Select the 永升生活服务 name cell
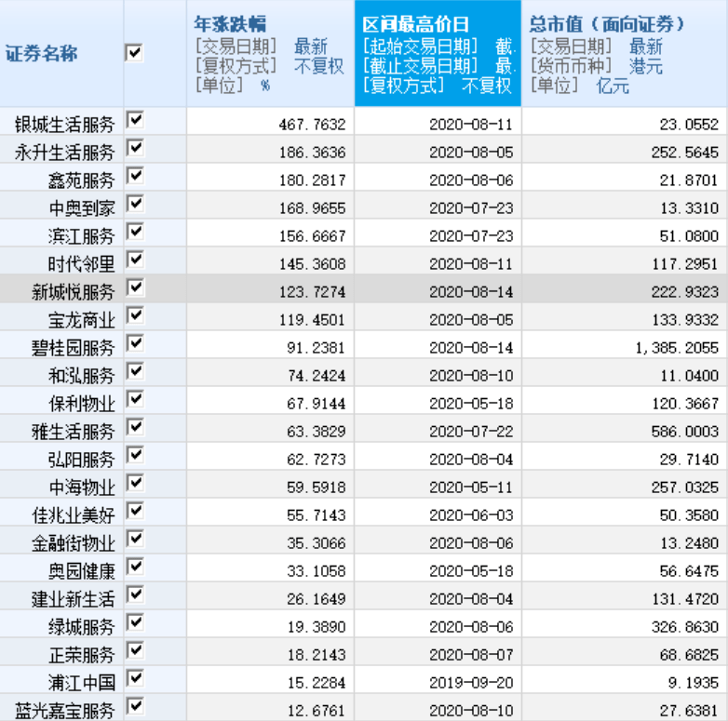The image size is (728, 721). [x=62, y=150]
